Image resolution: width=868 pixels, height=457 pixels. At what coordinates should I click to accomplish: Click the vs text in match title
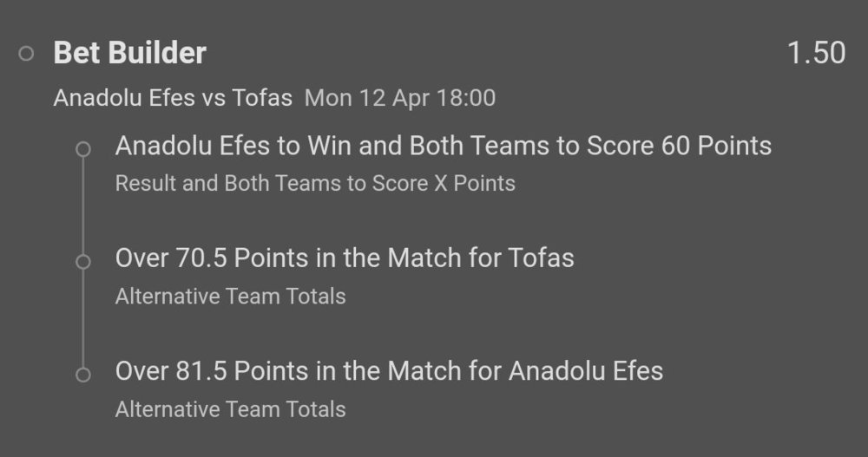pos(214,97)
